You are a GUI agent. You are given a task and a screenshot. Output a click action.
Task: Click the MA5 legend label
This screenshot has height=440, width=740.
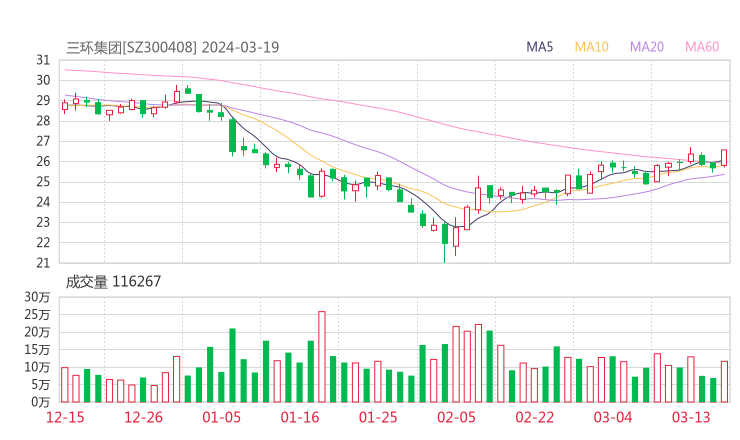[x=539, y=47]
